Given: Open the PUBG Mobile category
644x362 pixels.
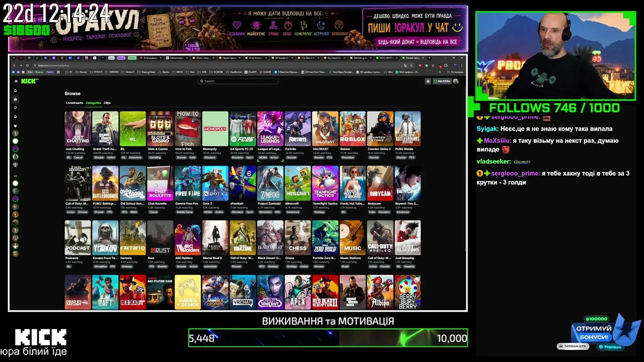Looking at the screenshot, I should [x=408, y=129].
